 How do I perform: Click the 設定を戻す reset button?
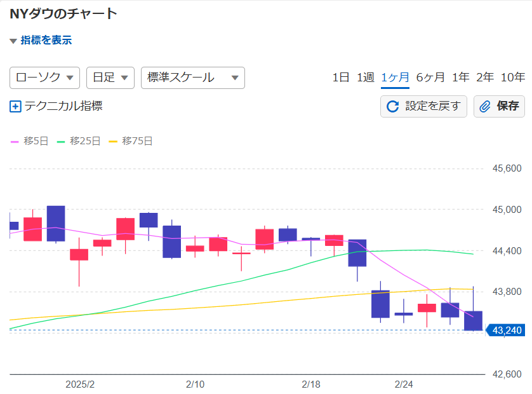point(423,106)
